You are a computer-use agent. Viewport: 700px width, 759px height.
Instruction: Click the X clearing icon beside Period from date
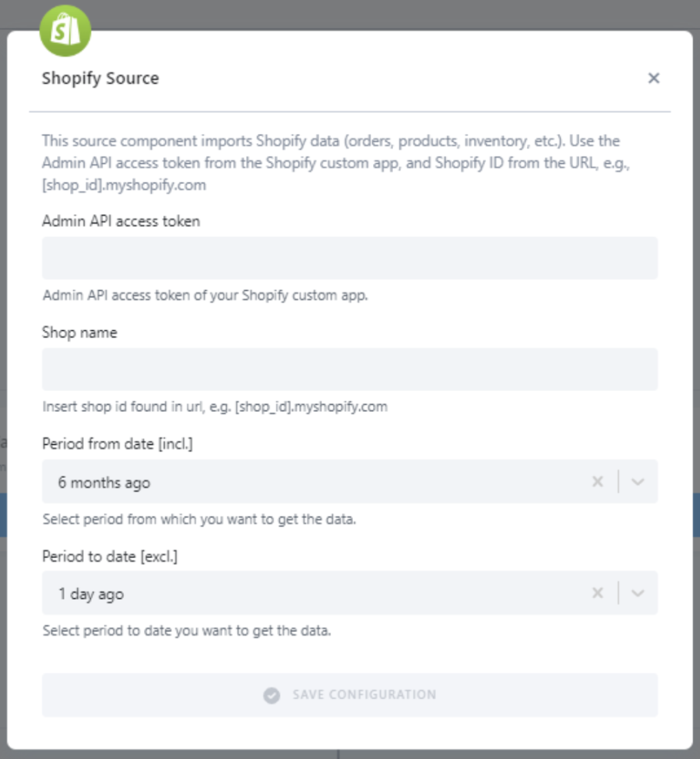[598, 480]
